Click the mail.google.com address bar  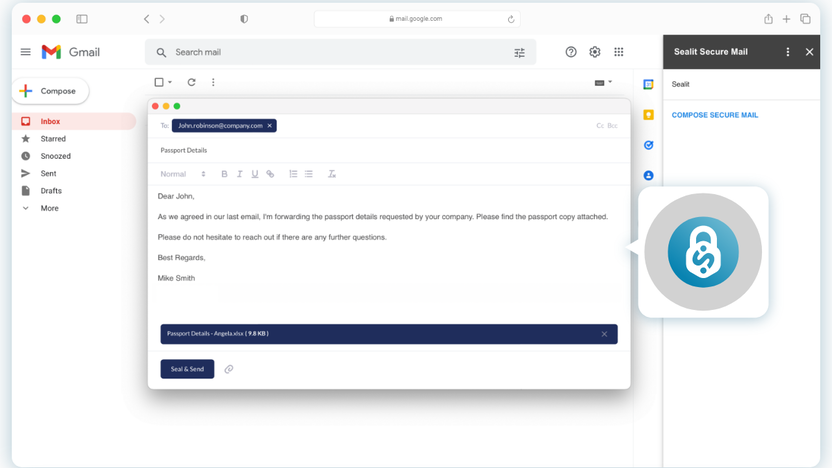point(417,19)
